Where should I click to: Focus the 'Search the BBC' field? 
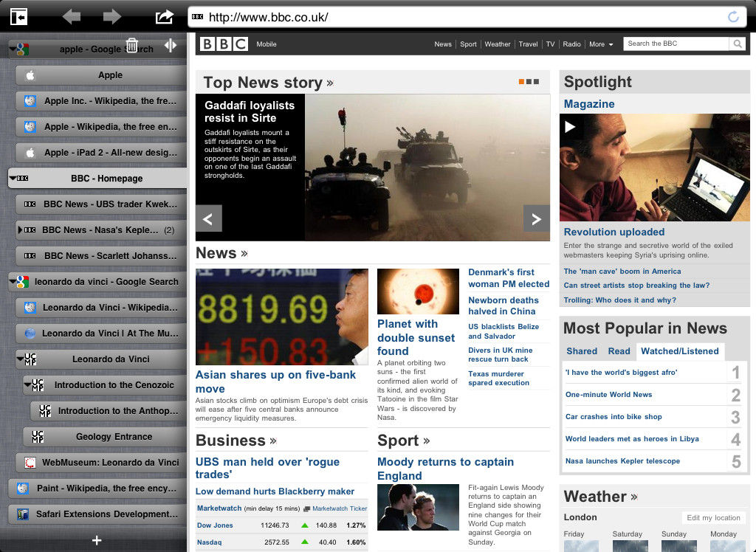(x=676, y=44)
